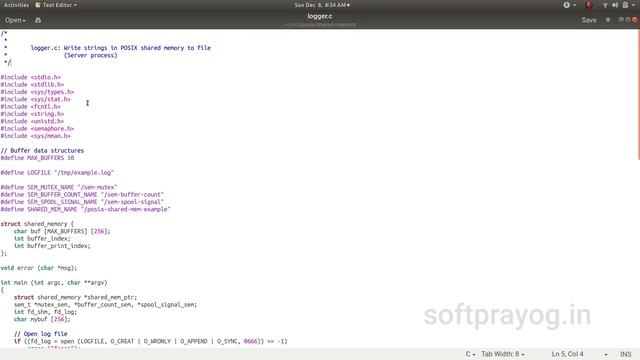Open the battery power icon
The image size is (640, 360).
(625, 5)
